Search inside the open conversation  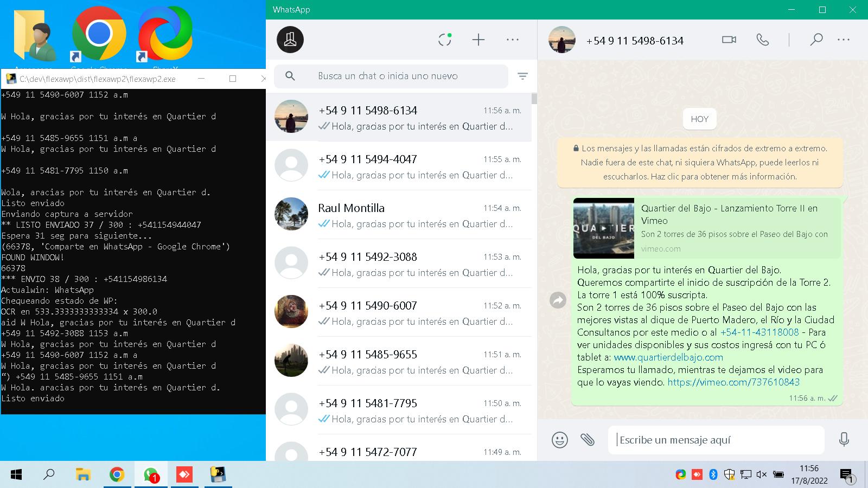pyautogui.click(x=816, y=40)
